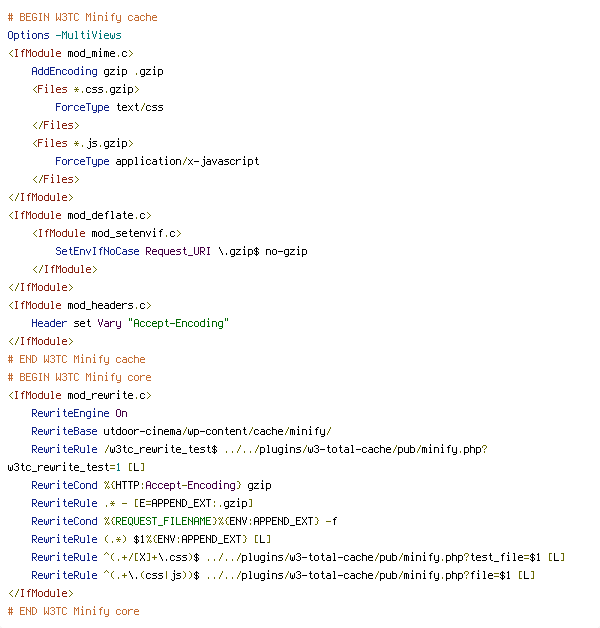Screen dimensions: 600x628
Task: Click the '<IfModule mod_mime.c>' opening tag
Action: coord(70,53)
